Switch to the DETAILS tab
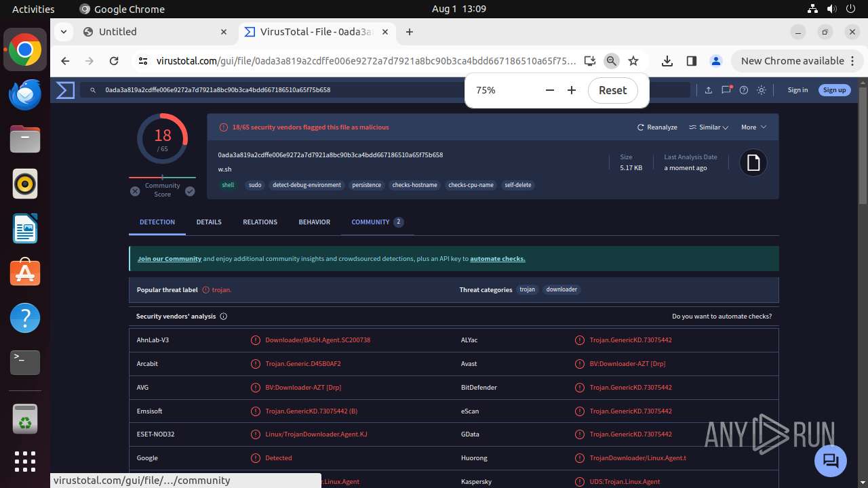The image size is (868, 488). (x=209, y=222)
